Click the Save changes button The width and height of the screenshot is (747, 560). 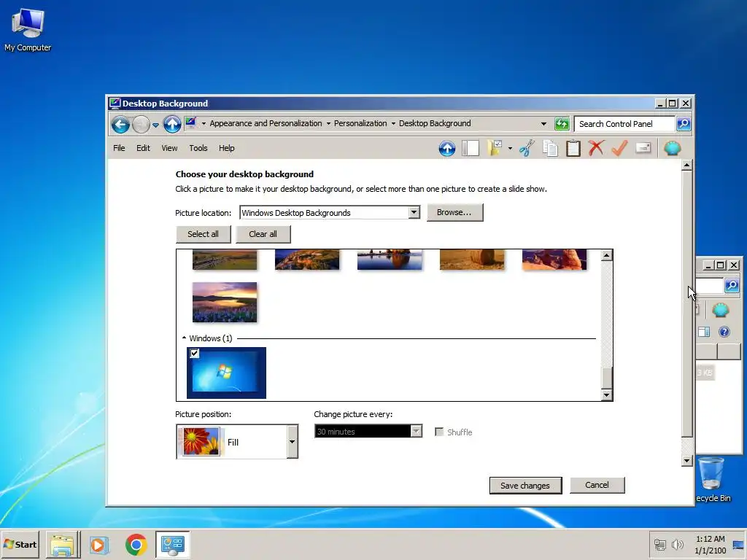tap(525, 485)
